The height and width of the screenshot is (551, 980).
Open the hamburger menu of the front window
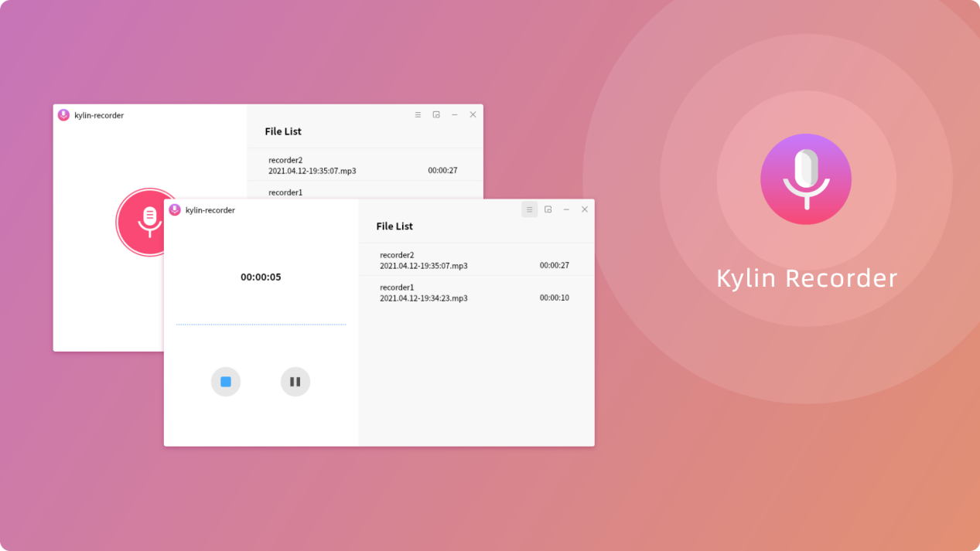(529, 209)
